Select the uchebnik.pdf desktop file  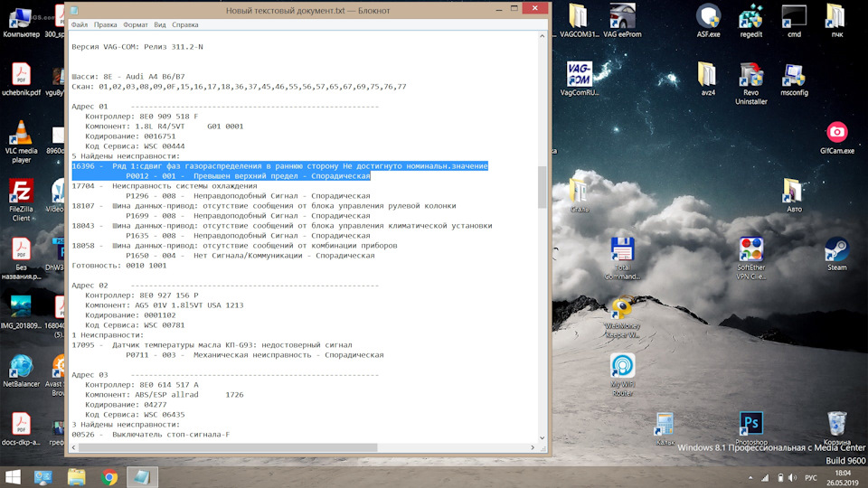point(21,79)
